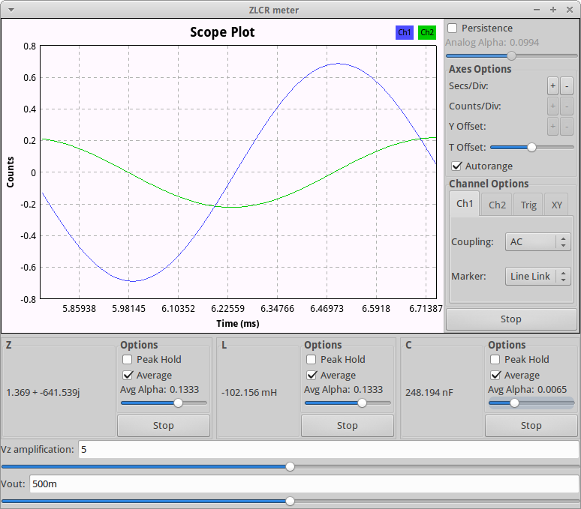Open the window menu arrow in title bar
This screenshot has width=581, height=509.
(x=11, y=10)
